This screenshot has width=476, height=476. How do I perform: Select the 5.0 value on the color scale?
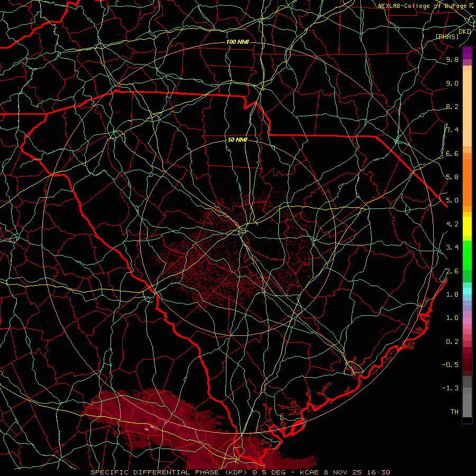tap(452, 200)
